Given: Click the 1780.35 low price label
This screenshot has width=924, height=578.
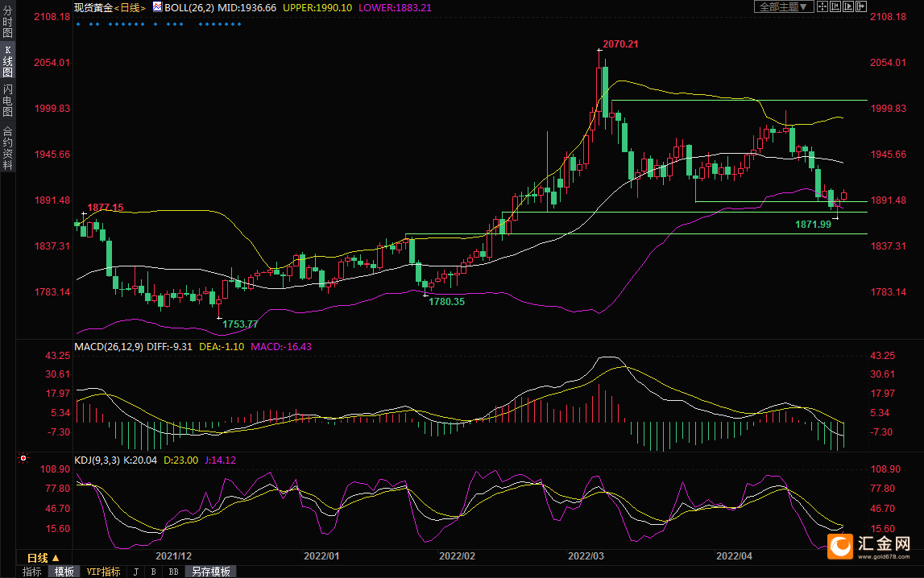Looking at the screenshot, I should tap(446, 301).
